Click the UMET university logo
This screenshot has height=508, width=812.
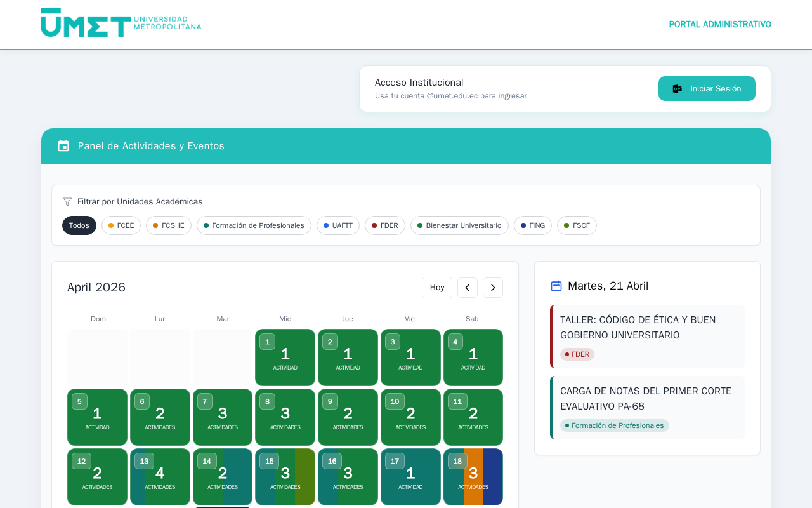pos(121,23)
